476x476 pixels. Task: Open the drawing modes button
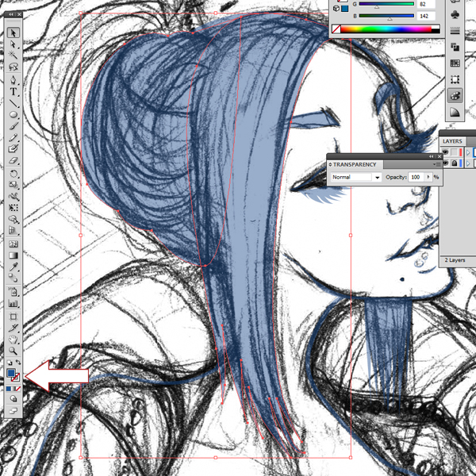pyautogui.click(x=13, y=399)
